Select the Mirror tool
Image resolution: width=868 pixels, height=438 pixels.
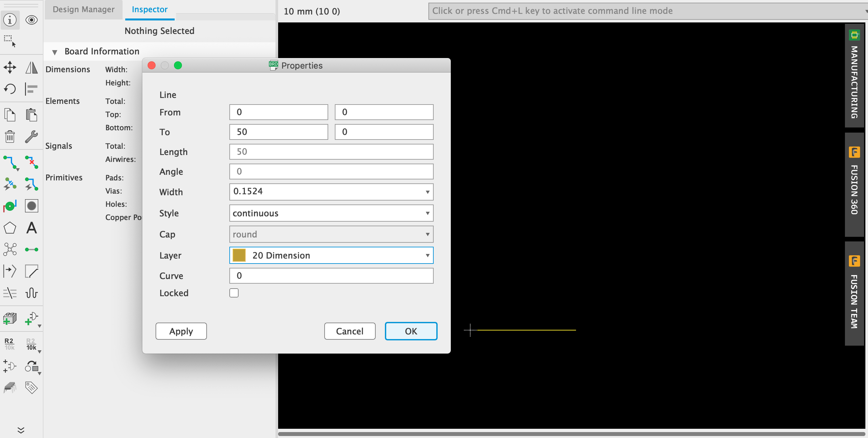pos(31,67)
